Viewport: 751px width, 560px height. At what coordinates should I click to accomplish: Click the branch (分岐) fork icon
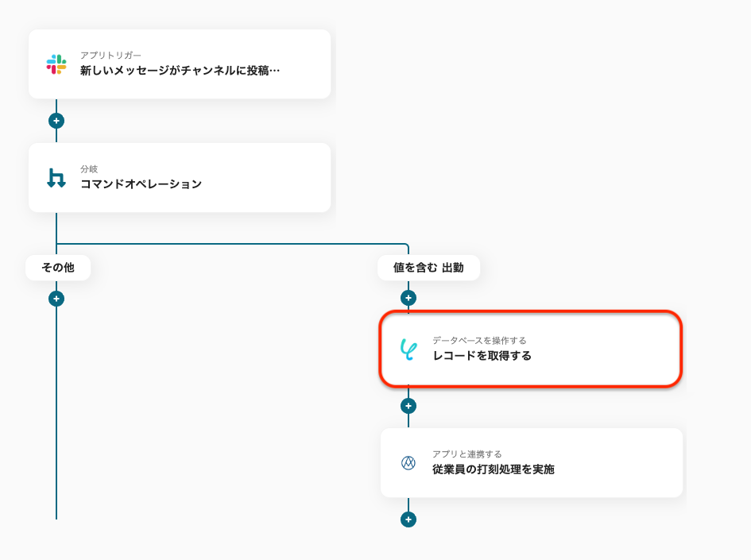coord(56,178)
